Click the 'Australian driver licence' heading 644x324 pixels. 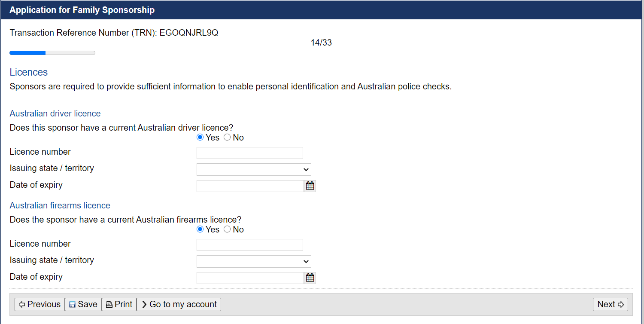(x=55, y=113)
